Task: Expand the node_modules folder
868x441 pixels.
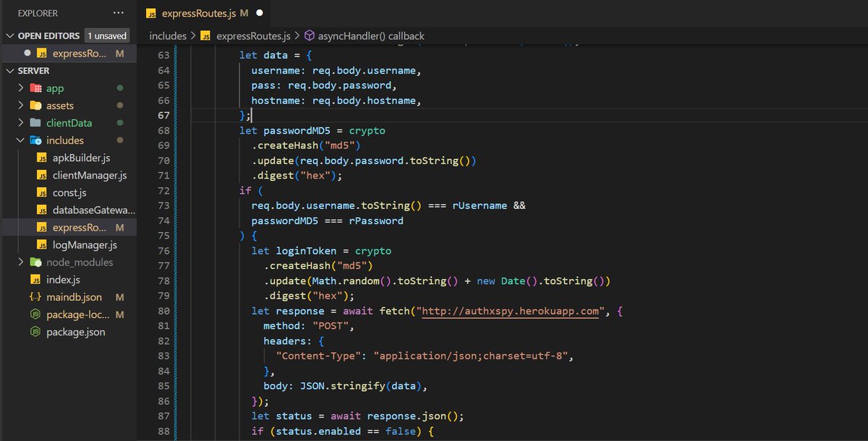Action: 20,262
